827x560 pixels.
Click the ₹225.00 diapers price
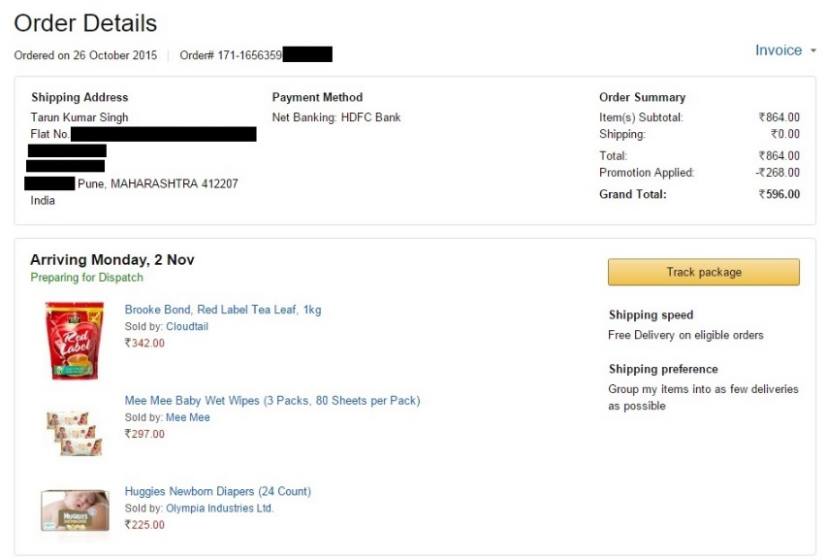point(145,525)
